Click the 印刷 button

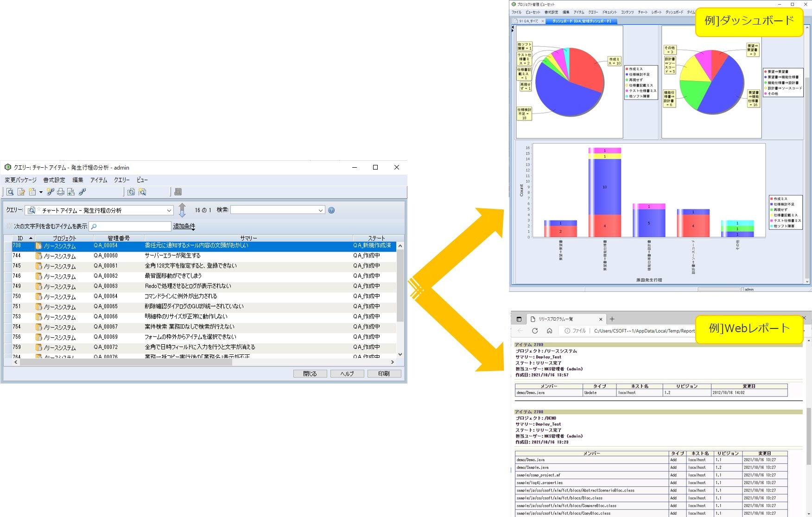(384, 373)
